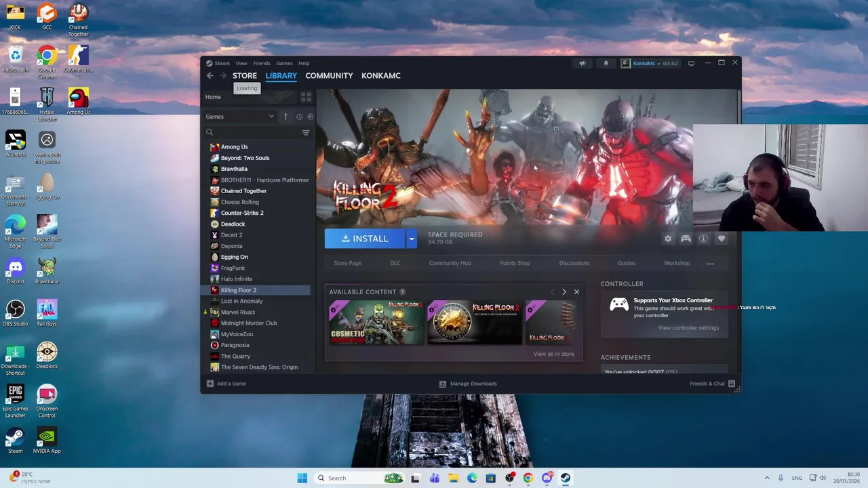Dismiss the Available Content panel
868x488 pixels.
[x=576, y=292]
